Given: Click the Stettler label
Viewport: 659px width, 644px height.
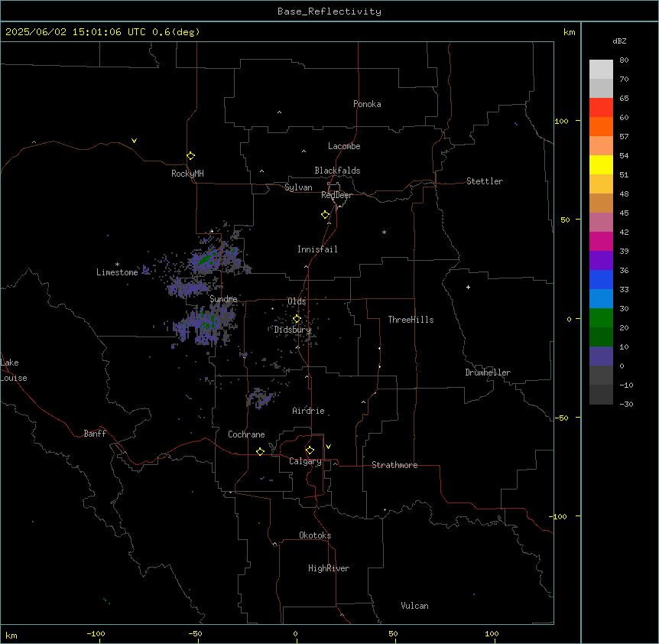Looking at the screenshot, I should [x=485, y=181].
